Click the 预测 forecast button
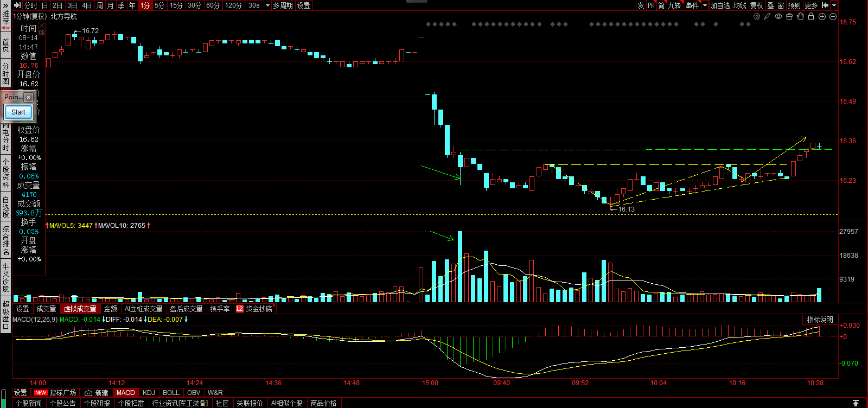The height and width of the screenshot is (408, 868). point(794,5)
